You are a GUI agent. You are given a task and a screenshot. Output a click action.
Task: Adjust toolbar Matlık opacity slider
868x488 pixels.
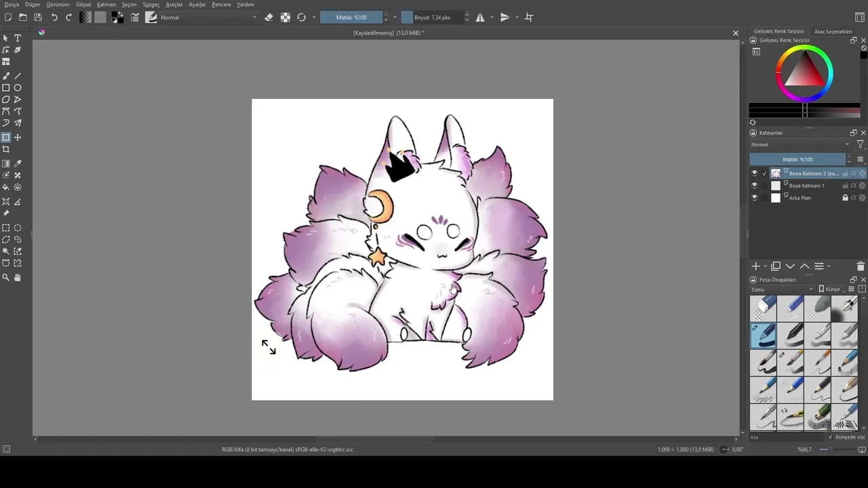pyautogui.click(x=351, y=18)
